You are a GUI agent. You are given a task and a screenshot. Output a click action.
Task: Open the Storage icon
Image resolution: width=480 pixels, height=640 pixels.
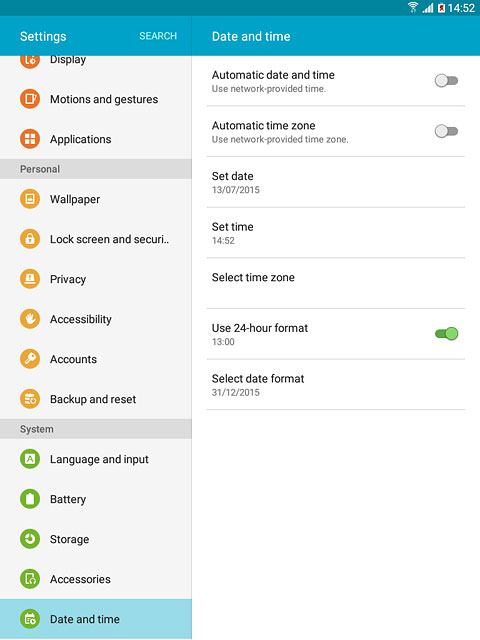pos(30,539)
